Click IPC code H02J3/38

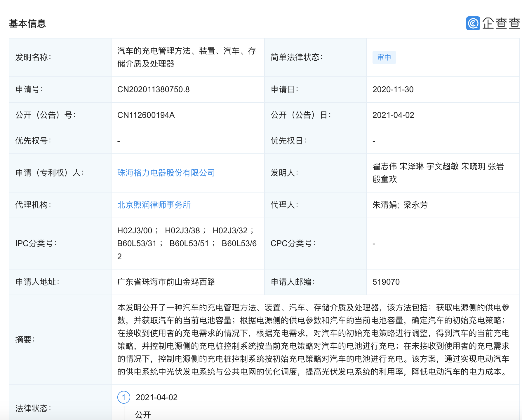point(182,231)
